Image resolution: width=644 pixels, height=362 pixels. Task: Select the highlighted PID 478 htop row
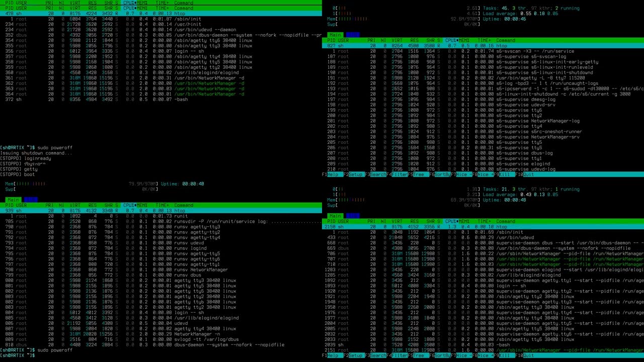(161, 14)
